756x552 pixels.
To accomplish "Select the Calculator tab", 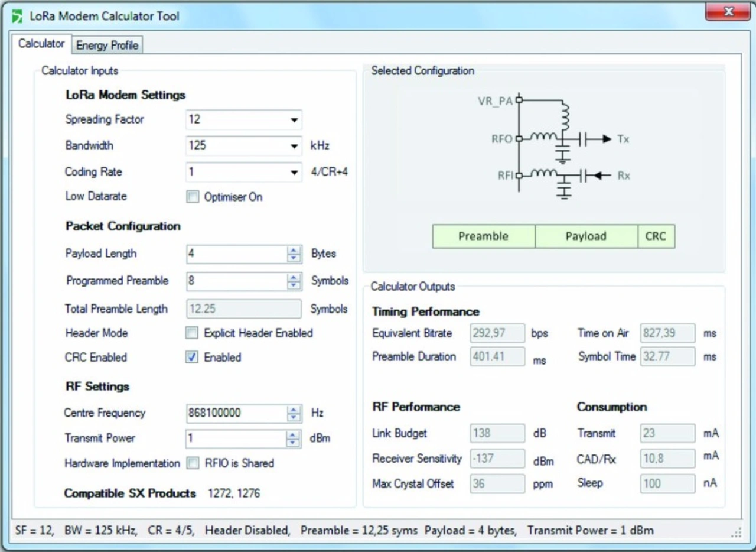I will pos(41,44).
